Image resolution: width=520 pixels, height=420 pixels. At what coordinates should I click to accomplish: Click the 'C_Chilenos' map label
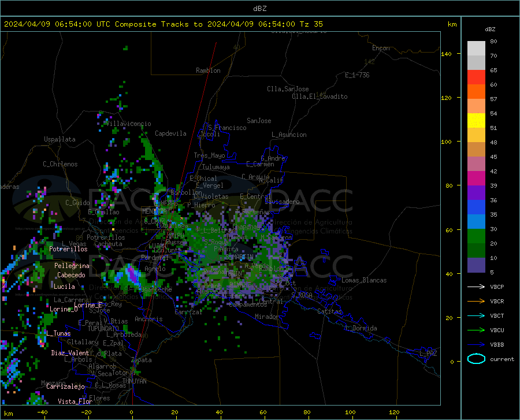60,164
